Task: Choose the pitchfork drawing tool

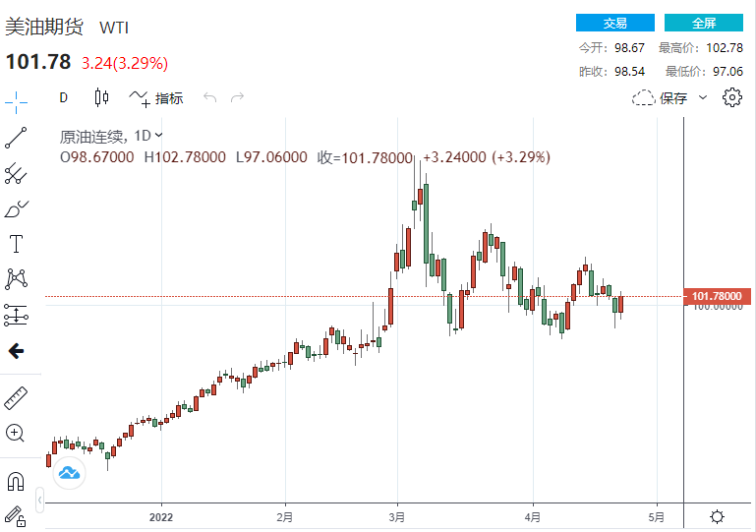Action: pyautogui.click(x=16, y=174)
